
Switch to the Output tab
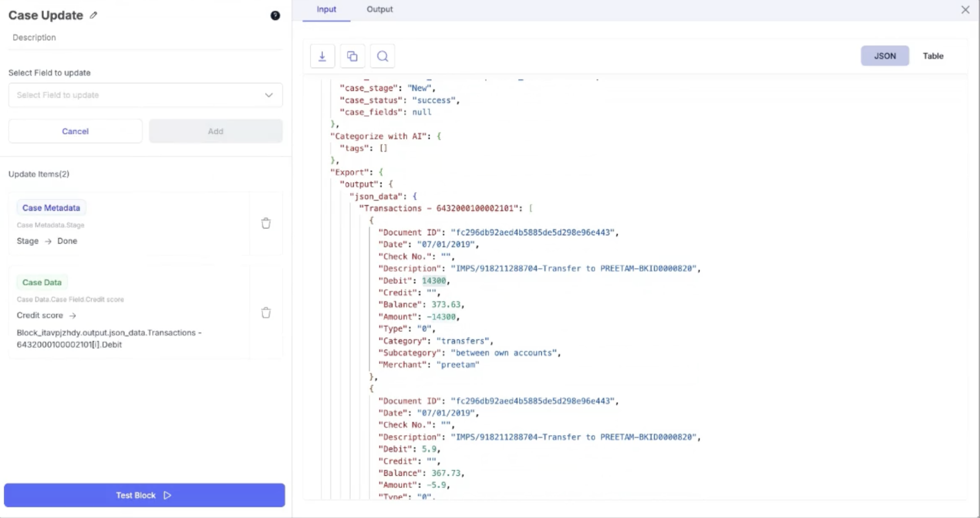coord(380,10)
